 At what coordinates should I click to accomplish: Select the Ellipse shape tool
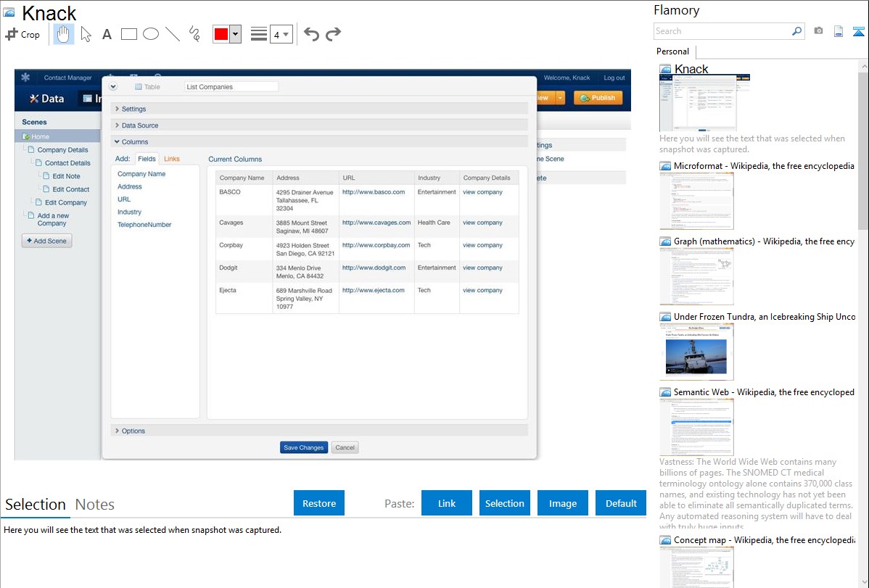click(x=151, y=34)
